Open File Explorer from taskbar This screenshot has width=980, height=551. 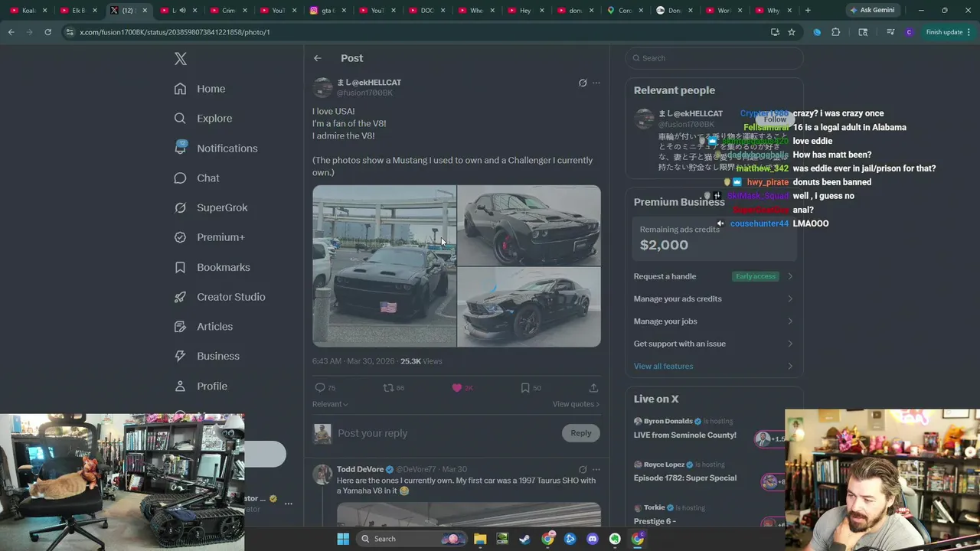point(480,539)
